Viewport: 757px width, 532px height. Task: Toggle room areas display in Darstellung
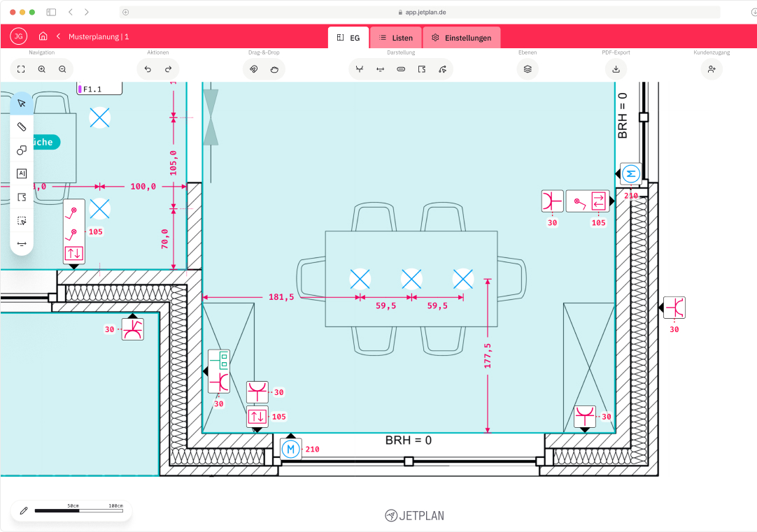(x=421, y=69)
